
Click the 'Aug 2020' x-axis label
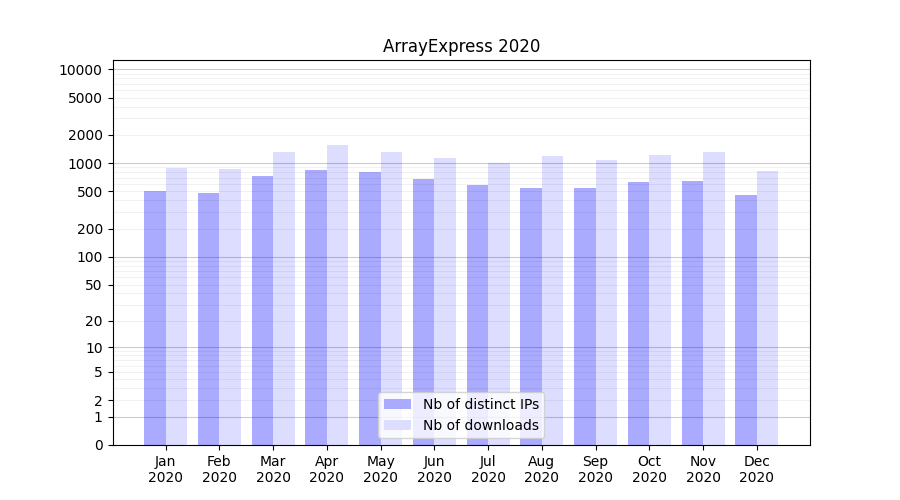(541, 469)
